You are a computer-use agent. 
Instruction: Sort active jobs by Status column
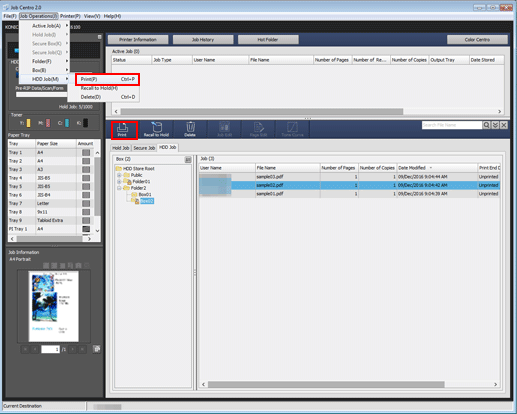(x=131, y=60)
